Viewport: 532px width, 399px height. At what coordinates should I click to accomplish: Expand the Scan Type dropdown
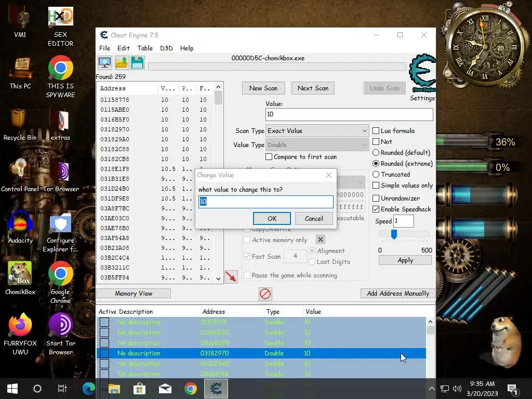pos(317,130)
